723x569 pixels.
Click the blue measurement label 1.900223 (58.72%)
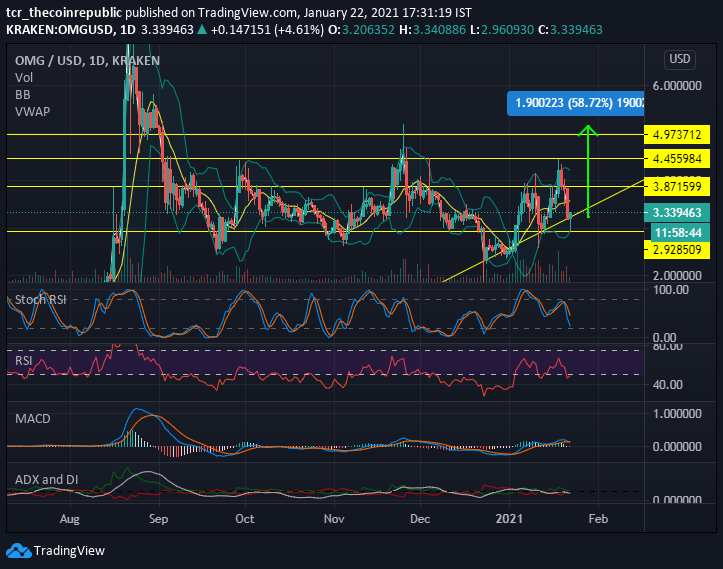(575, 103)
